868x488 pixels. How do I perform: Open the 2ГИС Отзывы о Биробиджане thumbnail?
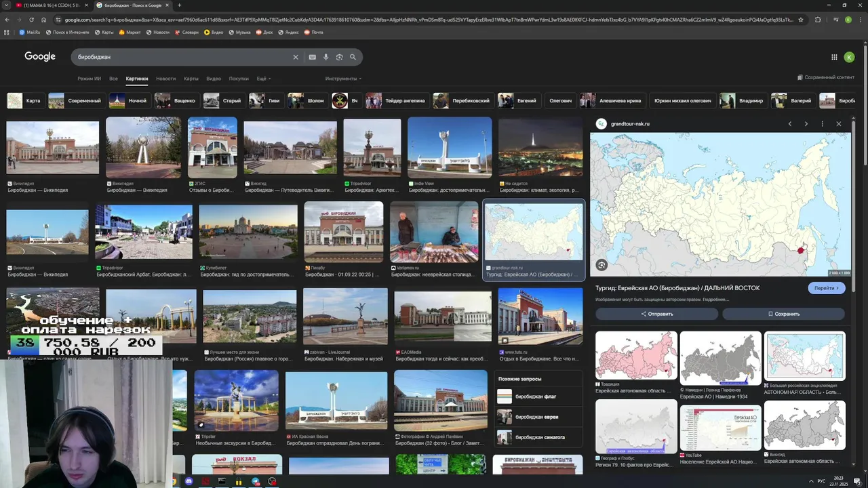(212, 148)
